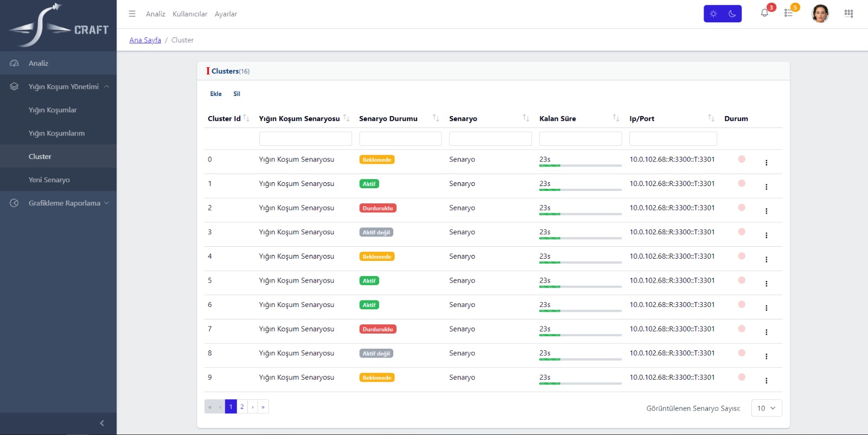Screen dimensions: 868x435
Task: Open the notifications bell
Action: 764,13
